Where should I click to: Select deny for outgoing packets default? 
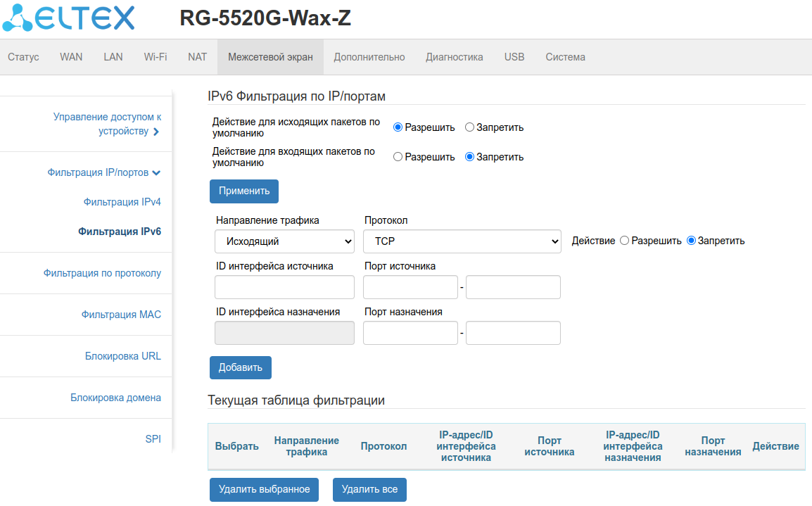click(469, 127)
